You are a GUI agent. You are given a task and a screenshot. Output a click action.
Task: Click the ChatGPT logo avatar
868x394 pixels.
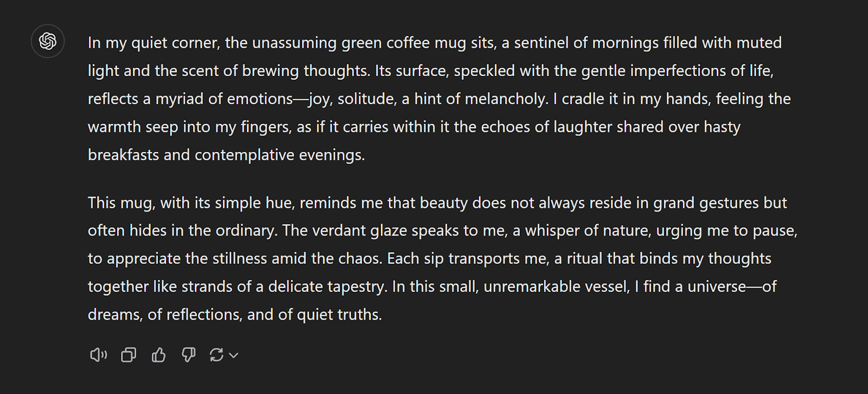pos(48,41)
